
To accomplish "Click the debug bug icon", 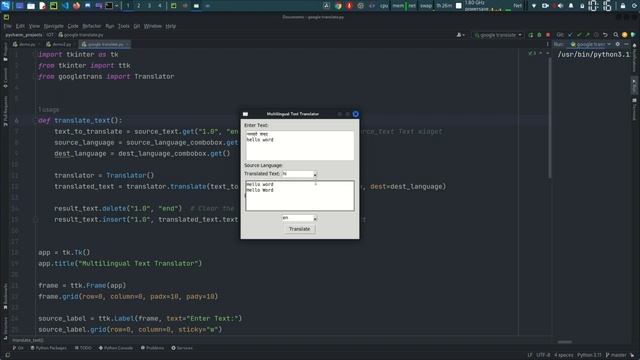I will [539, 35].
